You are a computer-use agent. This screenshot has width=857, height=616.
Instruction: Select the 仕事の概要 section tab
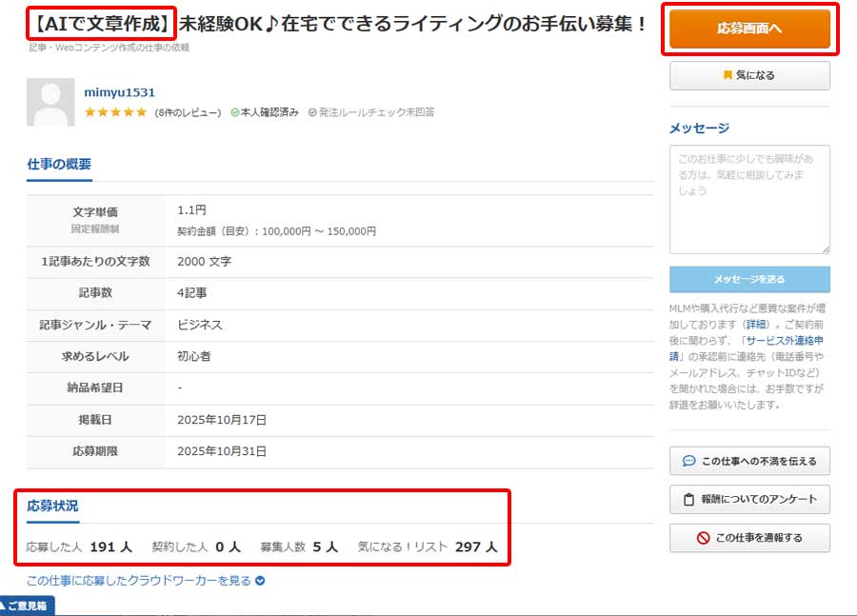click(59, 164)
